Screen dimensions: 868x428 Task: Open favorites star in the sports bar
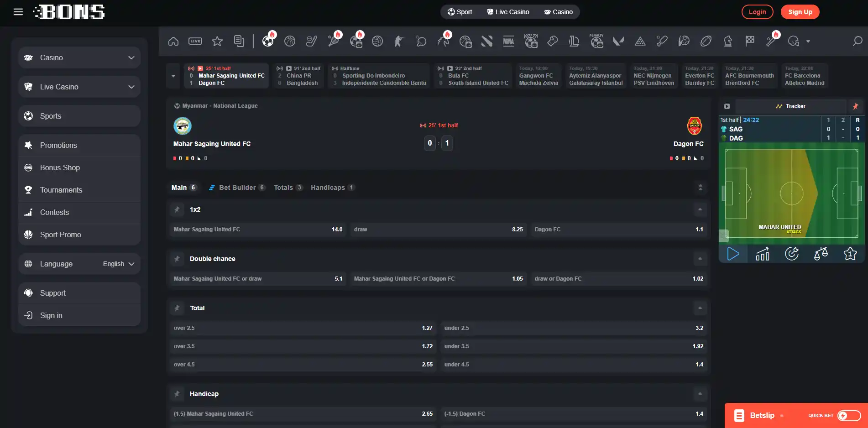[x=217, y=42]
